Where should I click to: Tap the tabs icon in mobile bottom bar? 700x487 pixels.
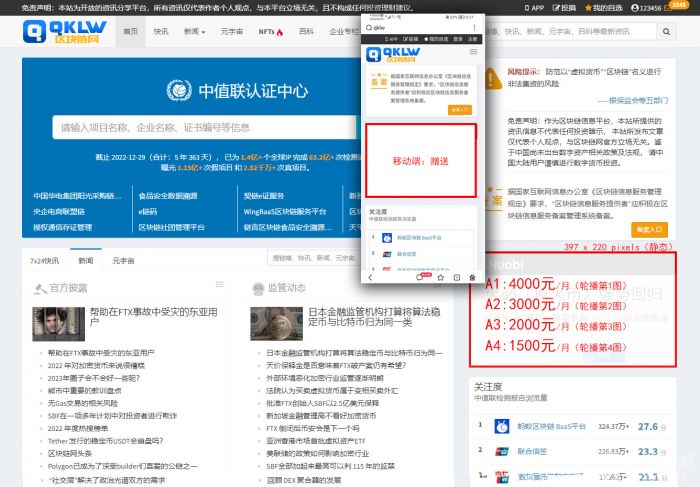tap(457, 277)
